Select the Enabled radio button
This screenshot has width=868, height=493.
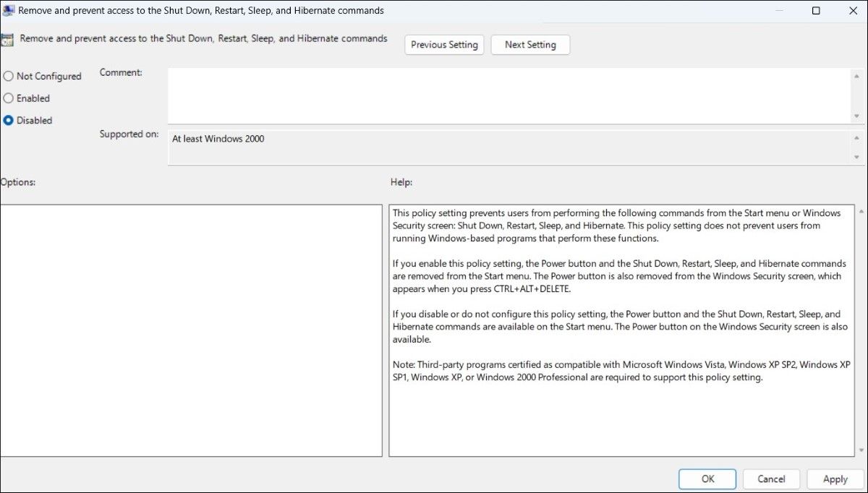tap(9, 98)
